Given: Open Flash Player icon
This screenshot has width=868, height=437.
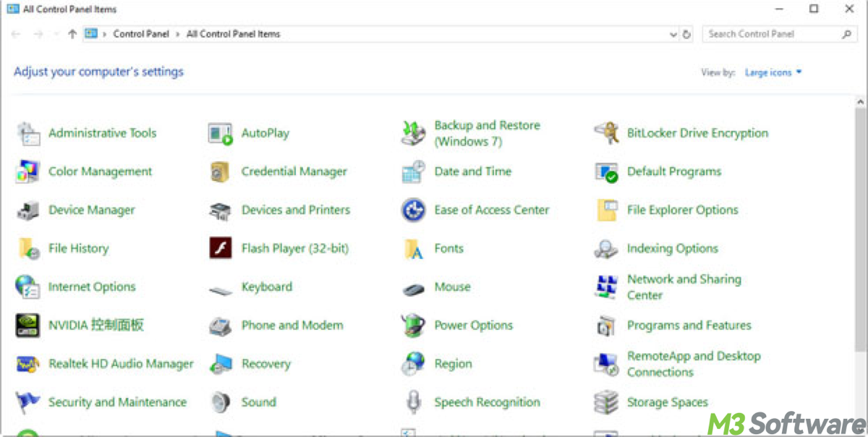Looking at the screenshot, I should [x=221, y=248].
